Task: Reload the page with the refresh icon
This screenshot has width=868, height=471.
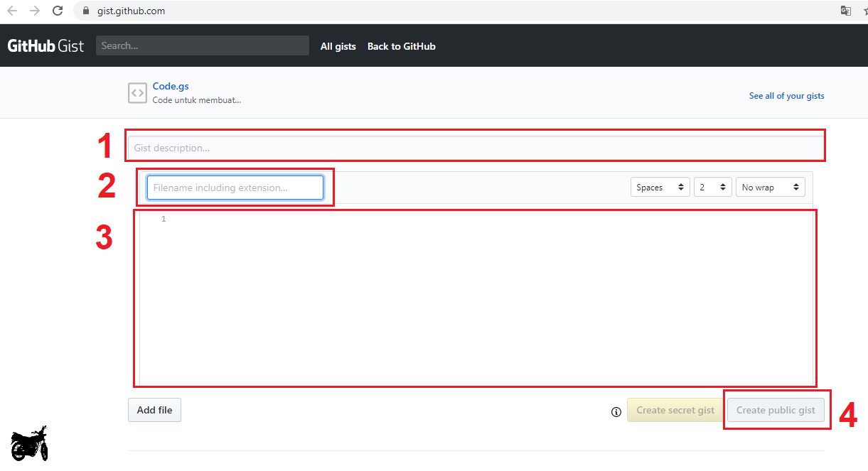Action: tap(58, 11)
